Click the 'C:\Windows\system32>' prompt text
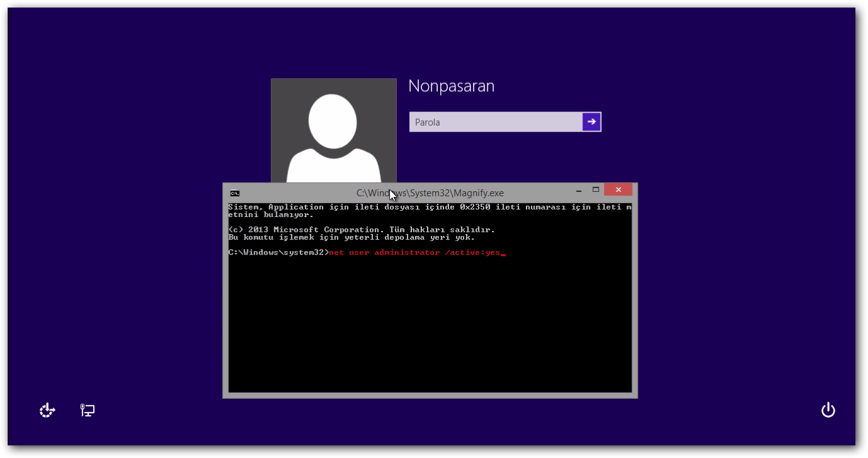 (278, 252)
